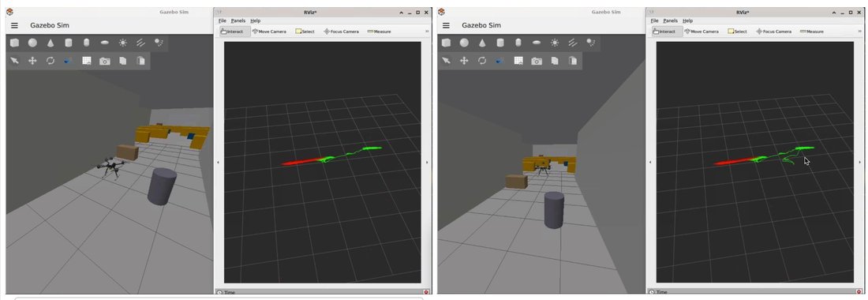The height and width of the screenshot is (300, 868).
Task: Open Panels menu in the left RViz window
Action: [238, 21]
